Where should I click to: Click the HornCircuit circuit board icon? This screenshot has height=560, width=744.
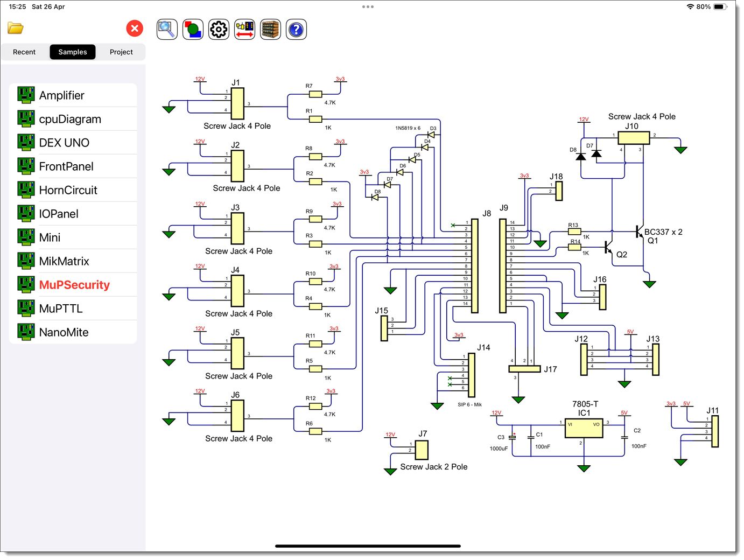[x=26, y=190]
